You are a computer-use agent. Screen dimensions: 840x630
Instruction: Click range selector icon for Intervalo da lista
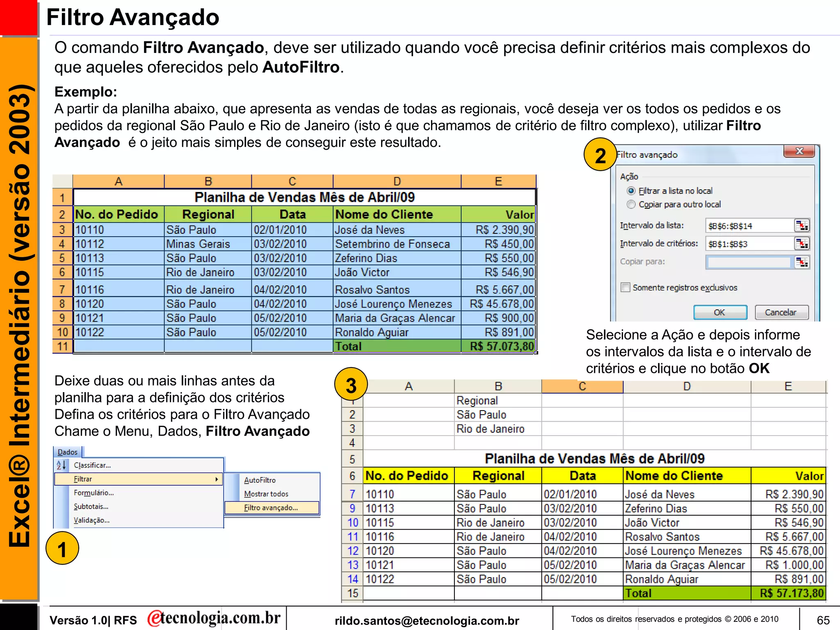(x=801, y=226)
